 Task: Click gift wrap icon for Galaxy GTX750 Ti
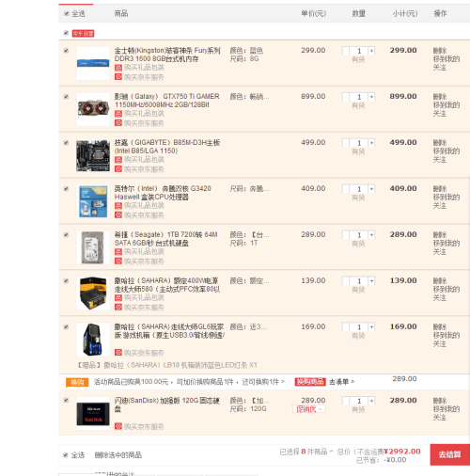[x=118, y=114]
